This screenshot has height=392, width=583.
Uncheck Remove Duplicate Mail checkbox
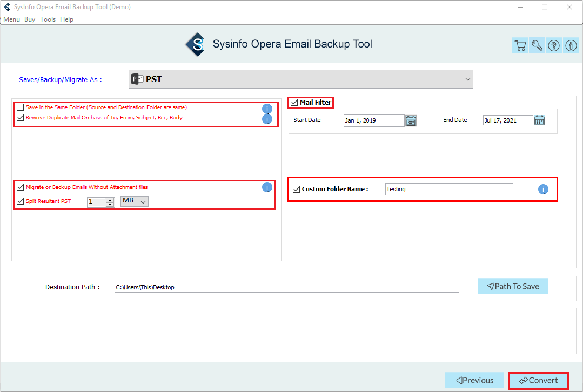[21, 117]
